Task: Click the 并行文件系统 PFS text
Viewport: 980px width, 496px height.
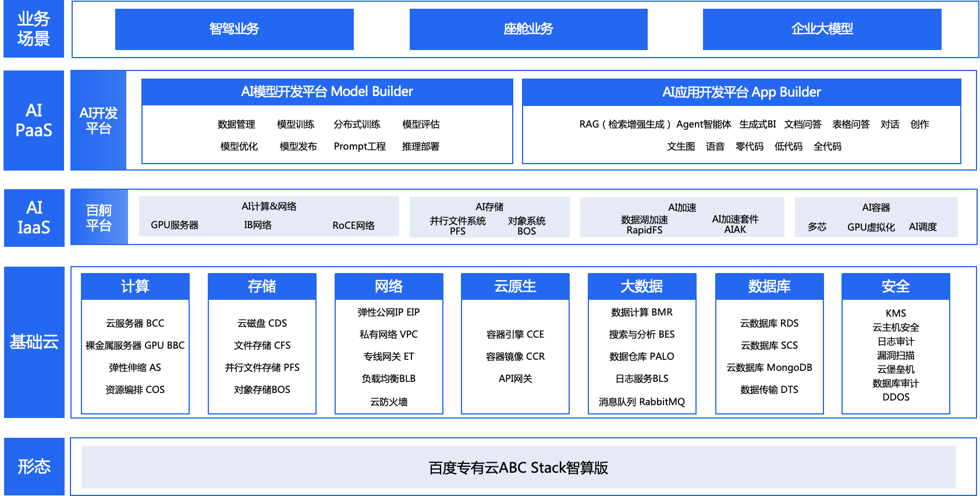Action: click(457, 226)
